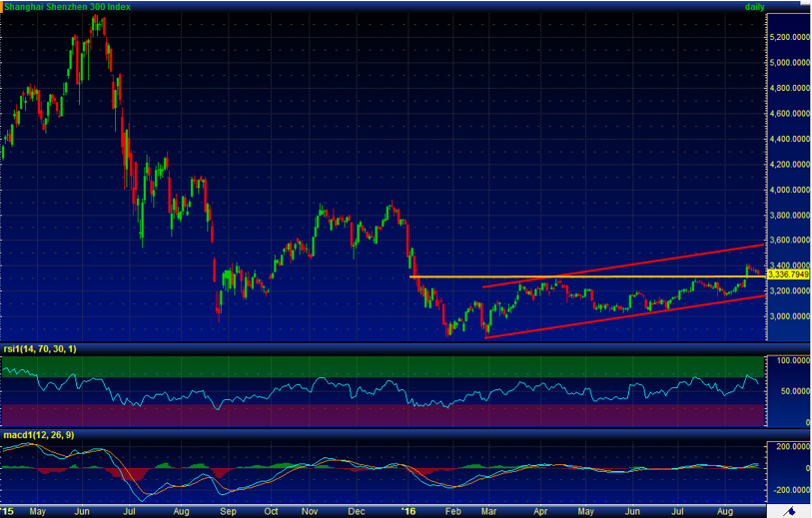Screen dimensions: 812x518
Task: Click the '16 year marker on time axis
Action: 410,511
